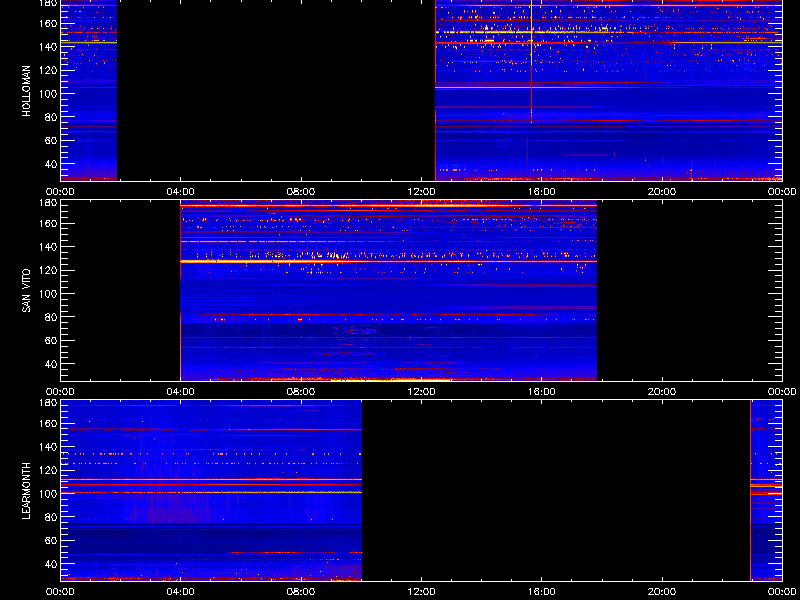This screenshot has height=600, width=800.
Task: Click the 80 frequency label on Holloman axis
Action: coord(50,117)
